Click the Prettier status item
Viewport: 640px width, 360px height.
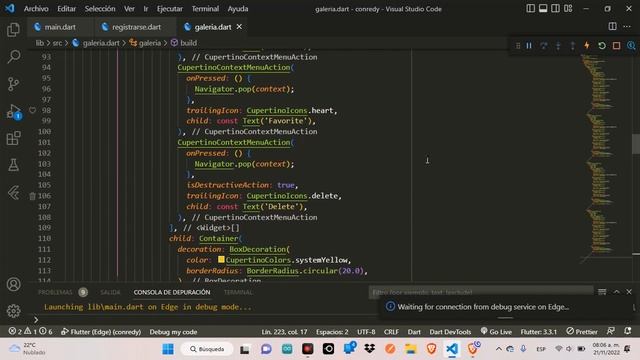pyautogui.click(x=582, y=331)
